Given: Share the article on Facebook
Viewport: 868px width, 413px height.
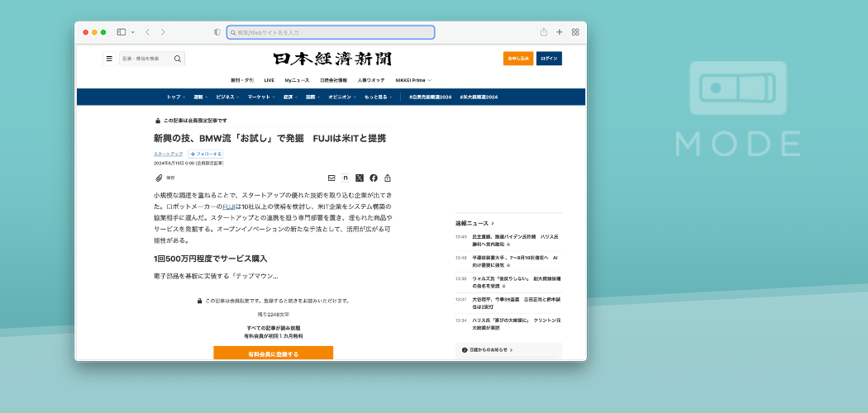Looking at the screenshot, I should coord(374,178).
